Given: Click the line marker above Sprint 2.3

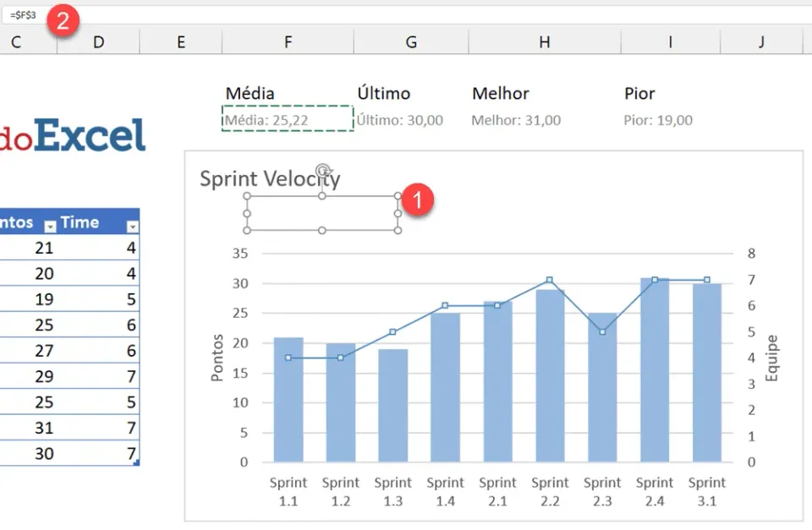Looking at the screenshot, I should click(x=602, y=331).
